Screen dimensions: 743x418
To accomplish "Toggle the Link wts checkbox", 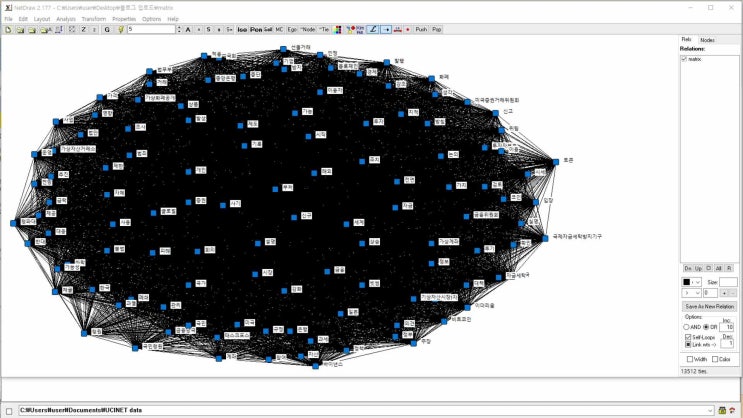I will (688, 345).
